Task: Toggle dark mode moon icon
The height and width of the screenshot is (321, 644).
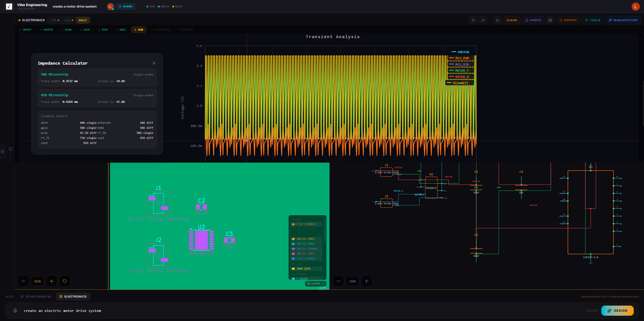Action: [498, 20]
